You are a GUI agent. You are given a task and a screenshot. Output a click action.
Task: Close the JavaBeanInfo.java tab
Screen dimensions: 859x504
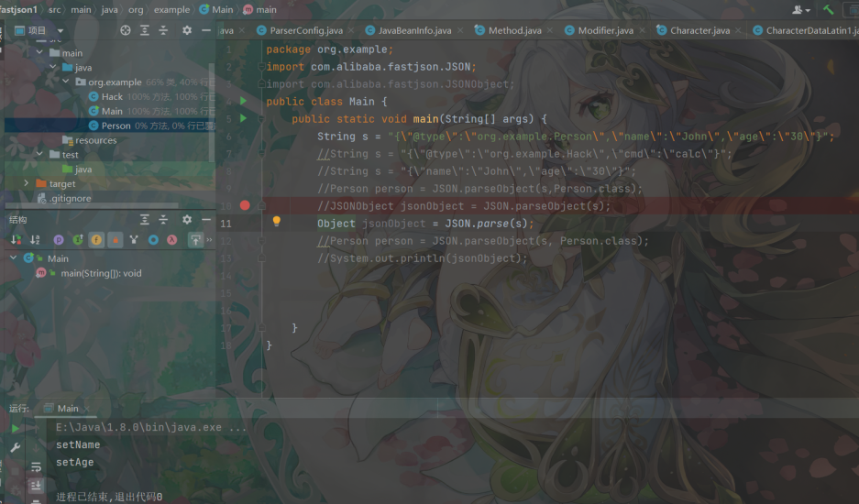(x=460, y=30)
